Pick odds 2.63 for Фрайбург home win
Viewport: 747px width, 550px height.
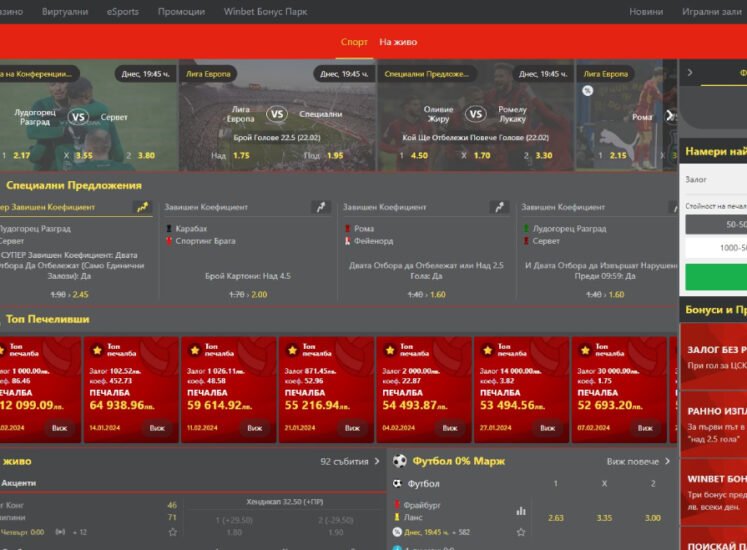click(556, 517)
